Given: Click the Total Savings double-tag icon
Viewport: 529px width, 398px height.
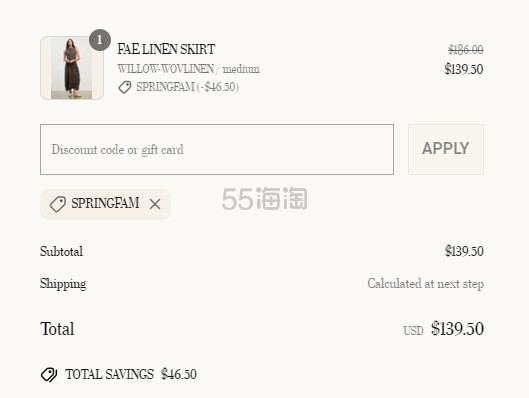Looking at the screenshot, I should click(49, 375).
